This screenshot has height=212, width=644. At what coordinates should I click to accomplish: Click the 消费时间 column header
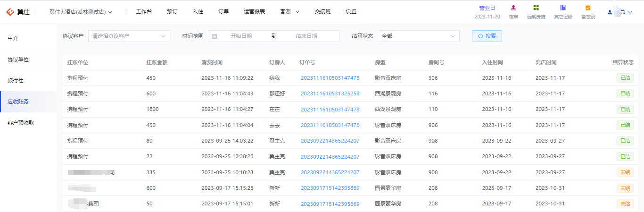click(x=212, y=62)
